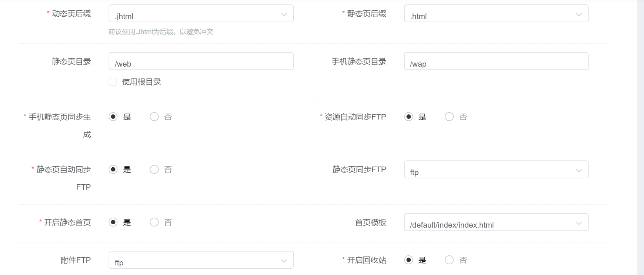Choose 否 for 静态页自动同步FTP
The width and height of the screenshot is (644, 275).
pos(154,170)
